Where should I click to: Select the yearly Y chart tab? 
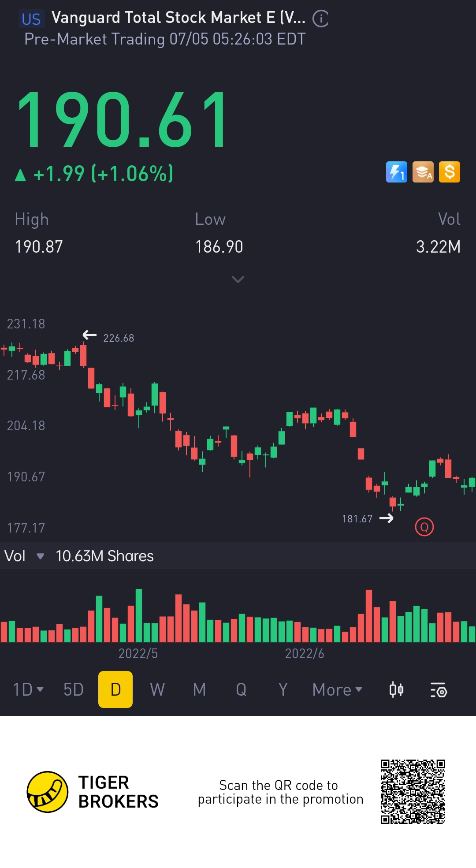(x=283, y=689)
